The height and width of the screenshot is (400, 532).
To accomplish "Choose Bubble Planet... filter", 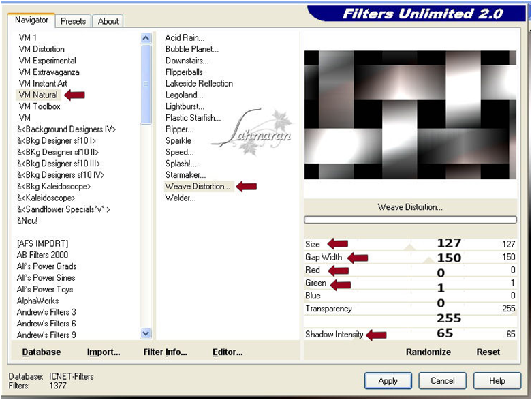I will tap(192, 49).
